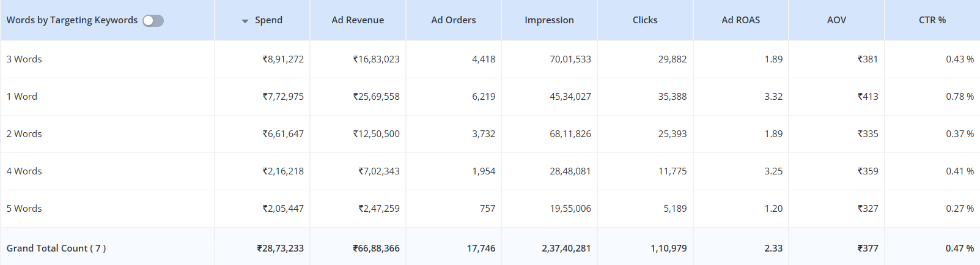
Task: Click the AOV column header
Action: pos(836,20)
